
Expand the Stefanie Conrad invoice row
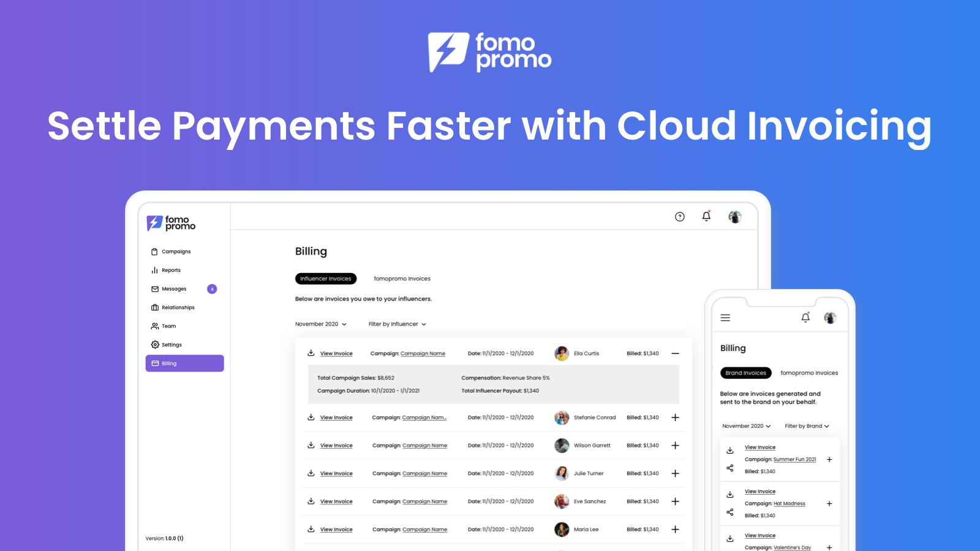(675, 418)
